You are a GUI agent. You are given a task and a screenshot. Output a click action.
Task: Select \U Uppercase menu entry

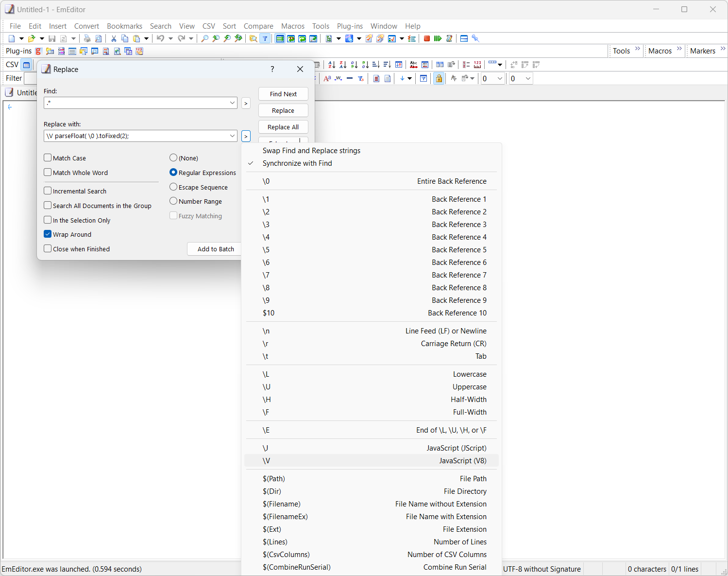(372, 387)
